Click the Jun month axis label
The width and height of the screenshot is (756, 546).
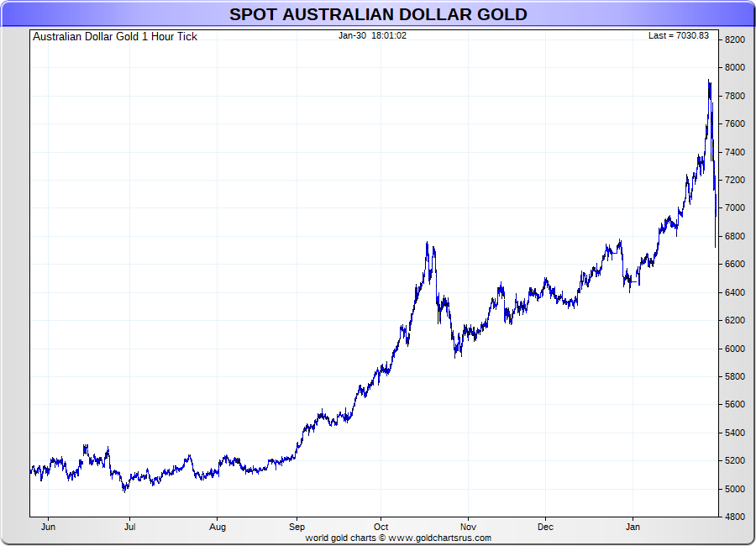click(x=48, y=527)
